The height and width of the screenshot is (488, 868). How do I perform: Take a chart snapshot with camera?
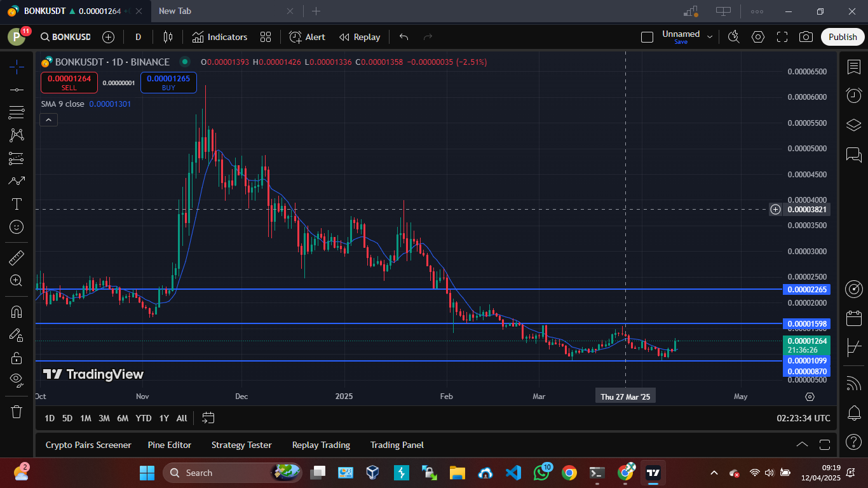coord(806,37)
